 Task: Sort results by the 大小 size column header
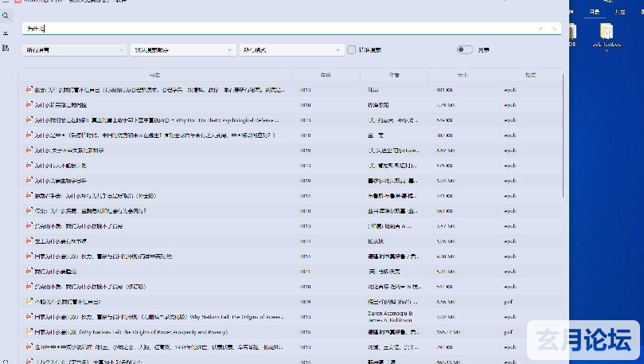click(x=463, y=75)
